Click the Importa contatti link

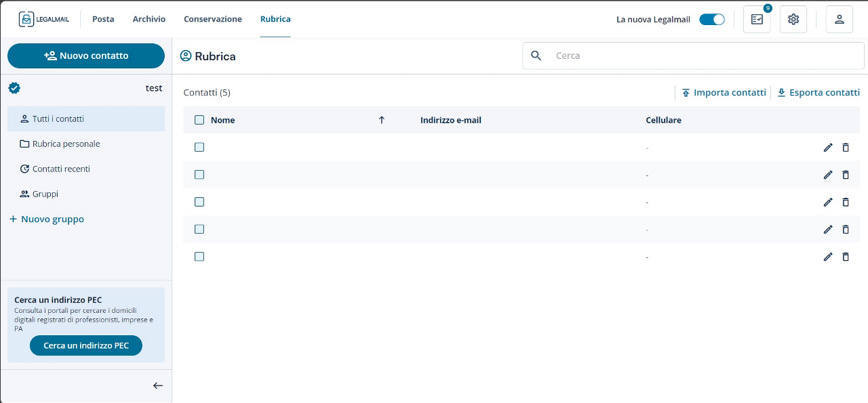(724, 93)
